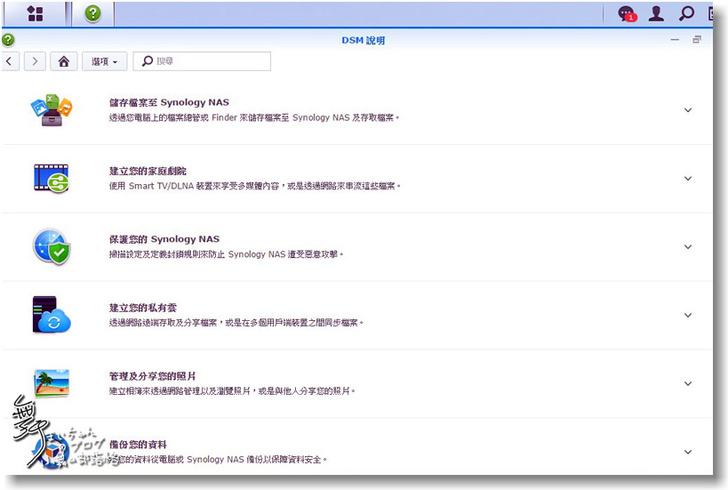
Task: Expand the 建立您的私有雲 section
Action: click(x=688, y=315)
